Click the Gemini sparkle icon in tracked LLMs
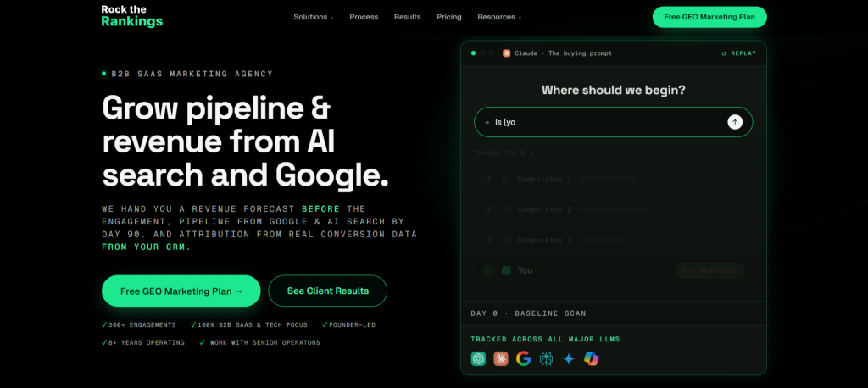The height and width of the screenshot is (388, 868). pos(569,358)
